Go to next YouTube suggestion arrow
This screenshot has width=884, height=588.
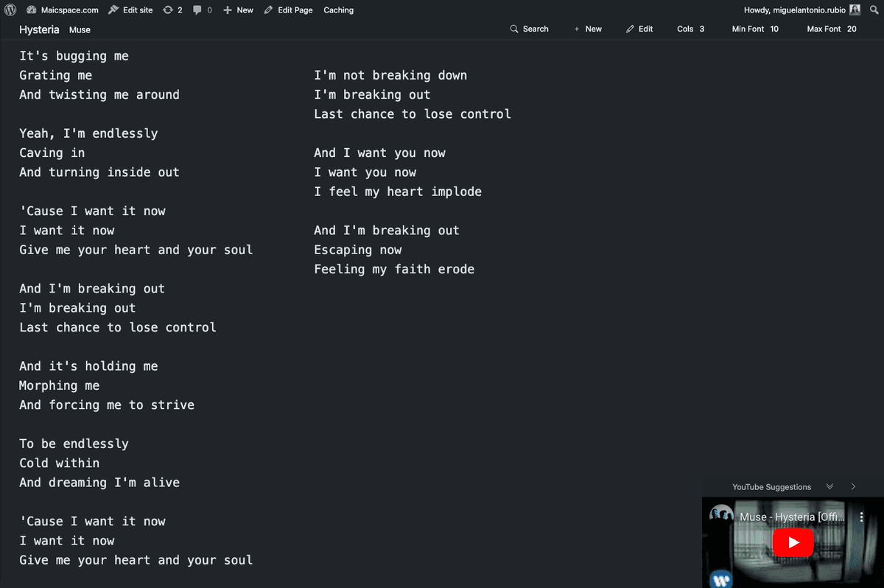click(x=853, y=486)
